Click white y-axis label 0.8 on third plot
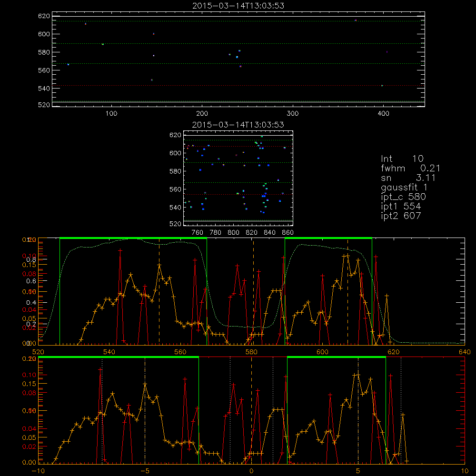Viewport: 476px width, 476px height. pyautogui.click(x=31, y=259)
